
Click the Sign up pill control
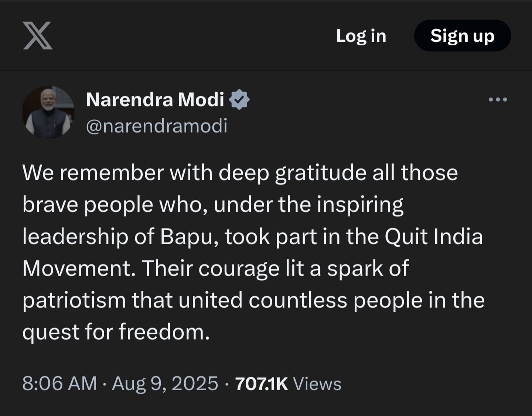click(462, 36)
